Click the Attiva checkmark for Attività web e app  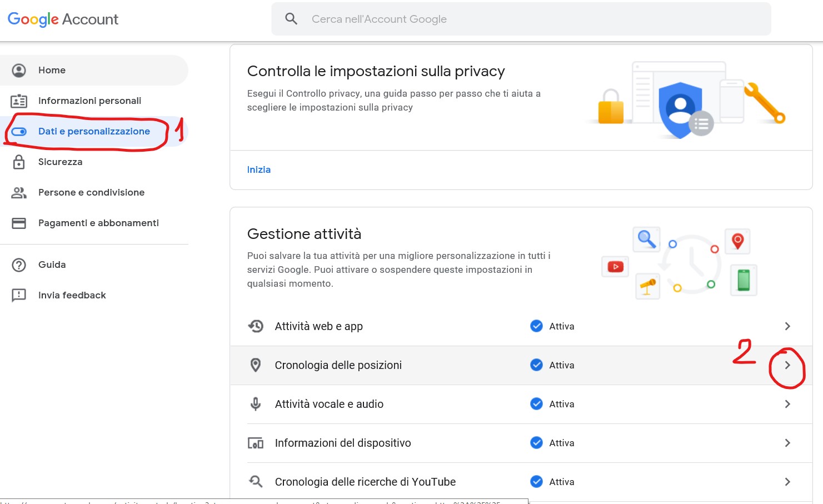(536, 326)
